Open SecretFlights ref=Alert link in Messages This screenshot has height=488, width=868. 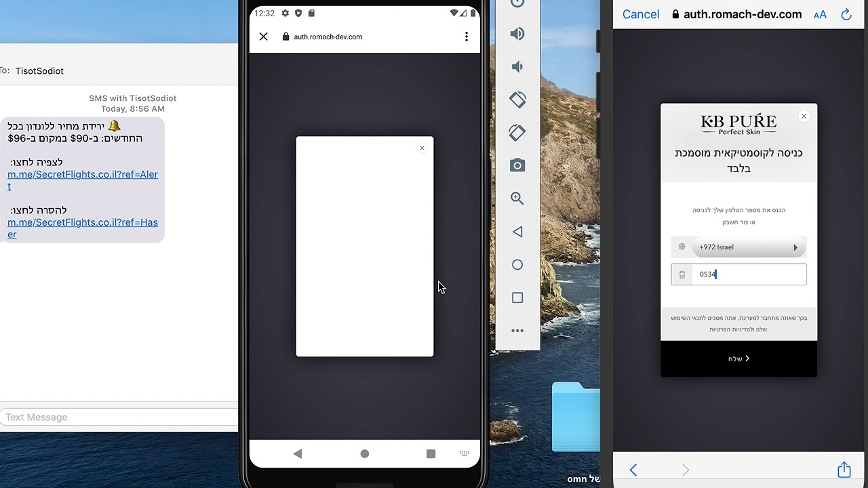tap(83, 180)
